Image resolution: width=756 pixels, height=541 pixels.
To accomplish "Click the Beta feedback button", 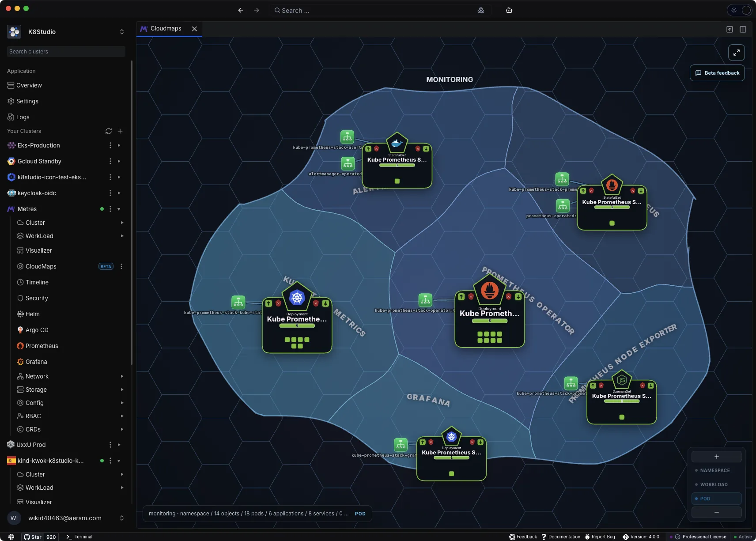I will [717, 73].
